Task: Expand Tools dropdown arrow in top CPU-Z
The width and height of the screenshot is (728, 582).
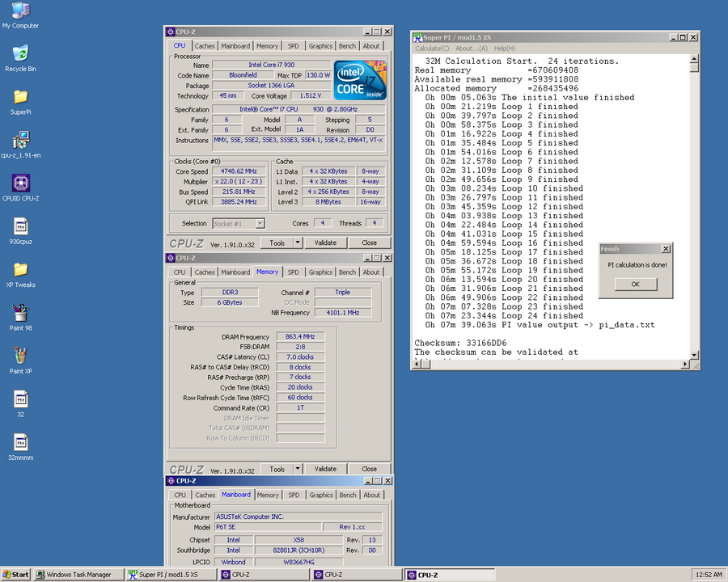Action: (x=298, y=242)
